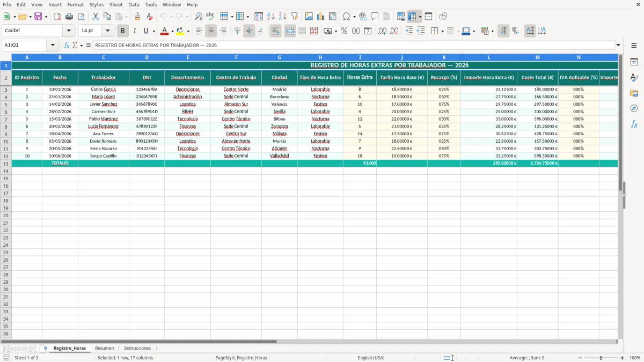Screen dimensions: 644x362
Task: Open the Styles sidebar icon
Action: 634,77
